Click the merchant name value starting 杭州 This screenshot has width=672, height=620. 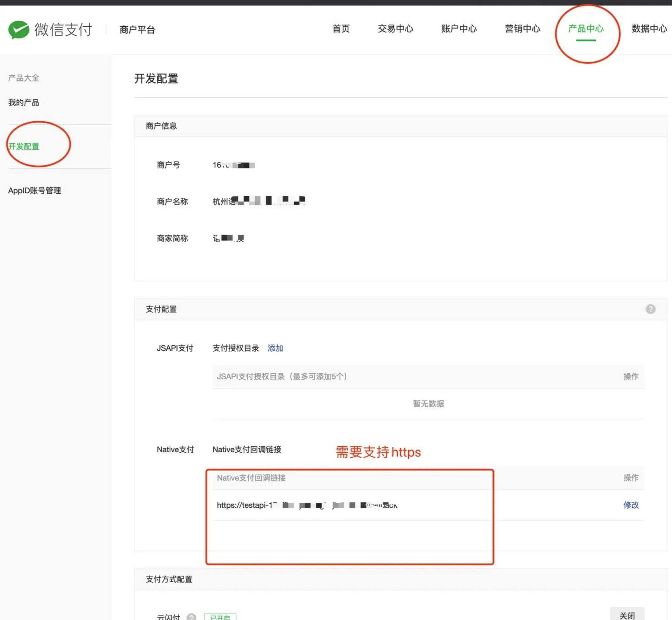click(x=259, y=201)
